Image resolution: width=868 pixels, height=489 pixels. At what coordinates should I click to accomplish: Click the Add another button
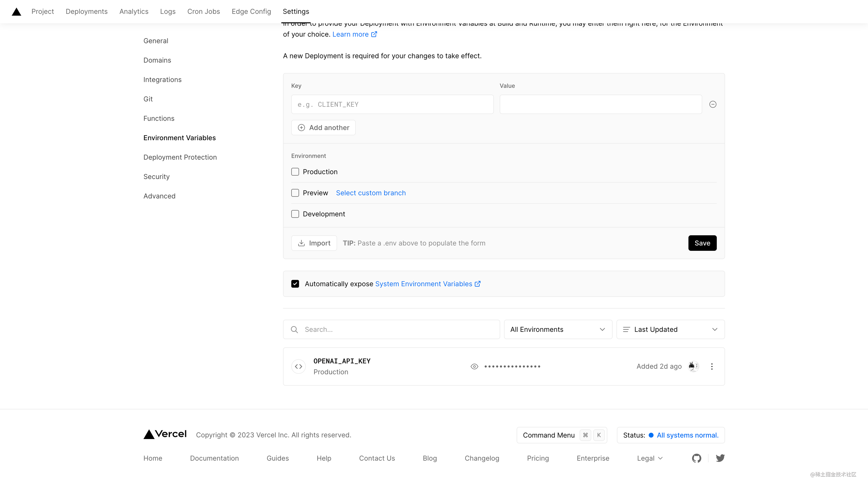[x=323, y=128]
